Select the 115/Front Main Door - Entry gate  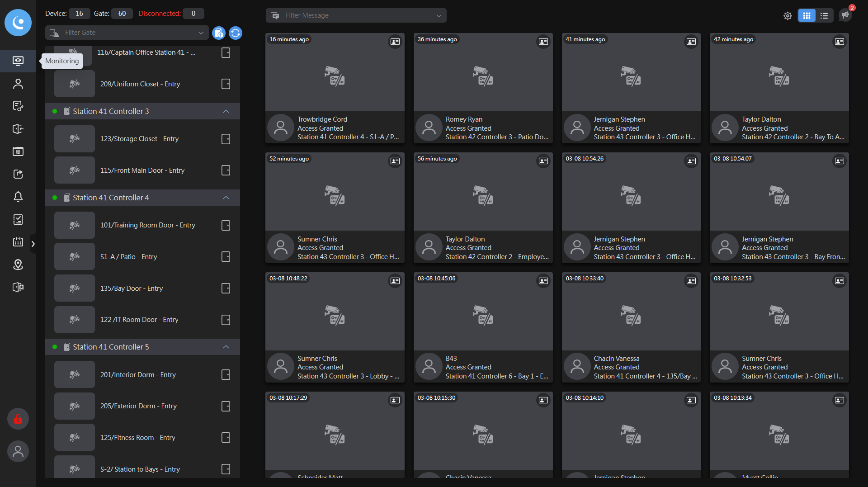click(x=142, y=170)
